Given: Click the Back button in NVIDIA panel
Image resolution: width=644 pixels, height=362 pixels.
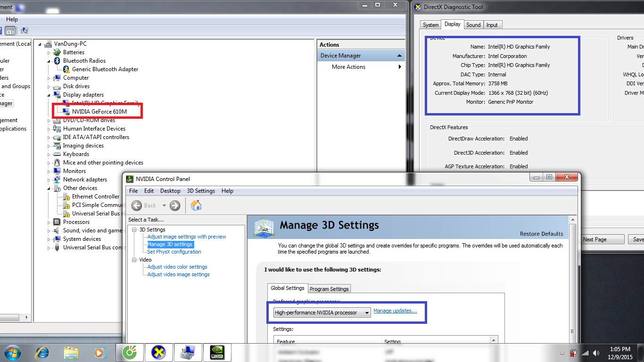Looking at the screenshot, I should 144,205.
